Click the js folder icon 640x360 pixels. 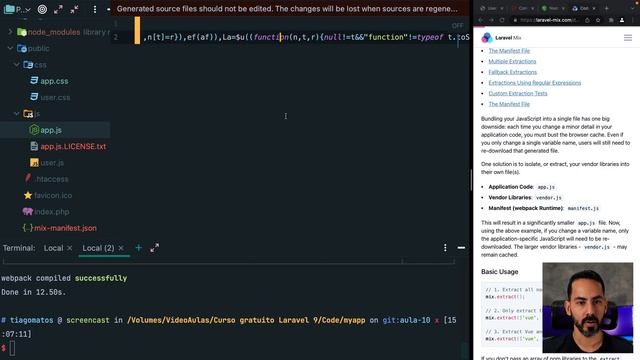28,113
